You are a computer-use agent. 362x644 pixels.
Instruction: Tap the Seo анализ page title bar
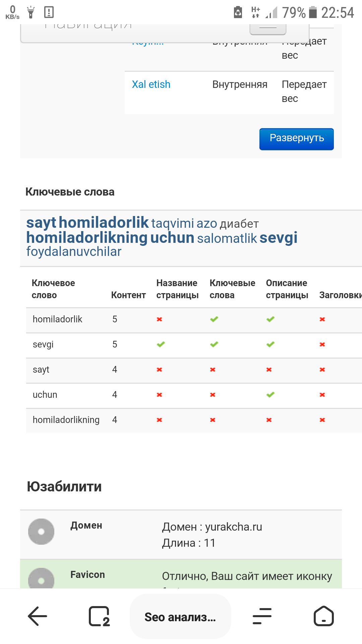coord(180,616)
